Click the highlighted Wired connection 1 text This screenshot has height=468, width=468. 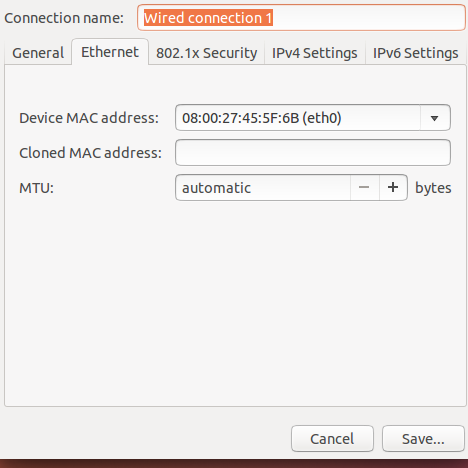(208, 18)
